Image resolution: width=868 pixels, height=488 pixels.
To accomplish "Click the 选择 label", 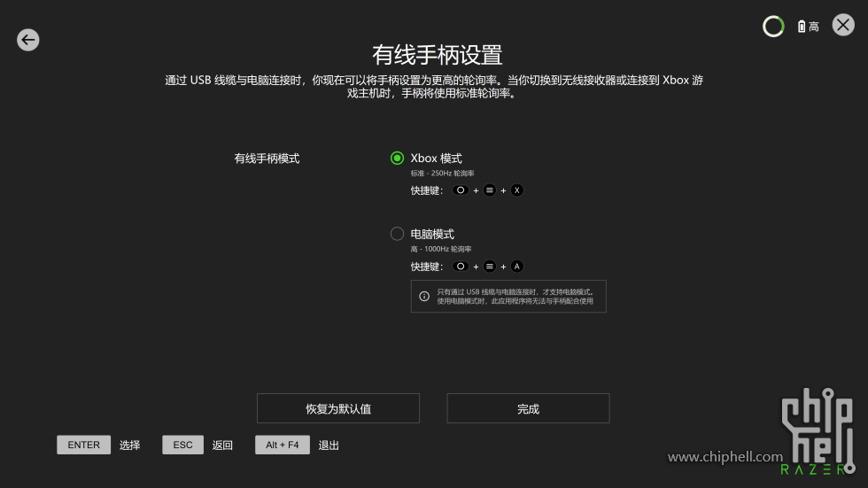I will pyautogui.click(x=130, y=445).
